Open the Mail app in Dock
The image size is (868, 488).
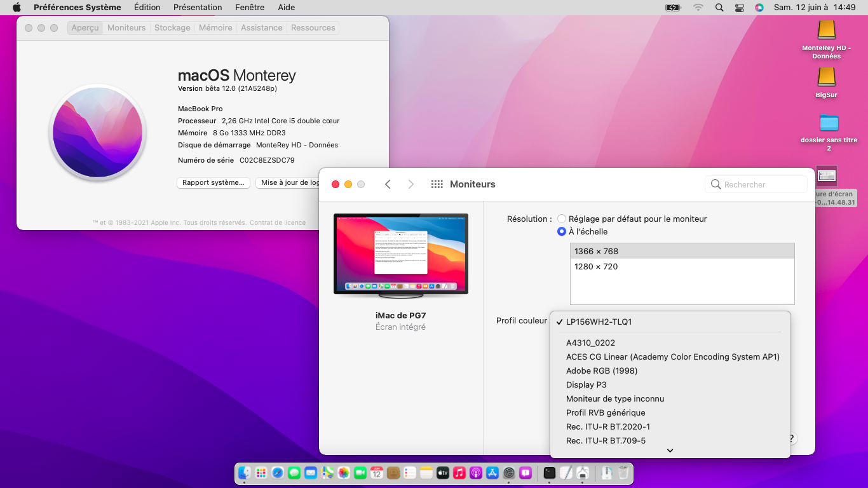pyautogui.click(x=311, y=473)
